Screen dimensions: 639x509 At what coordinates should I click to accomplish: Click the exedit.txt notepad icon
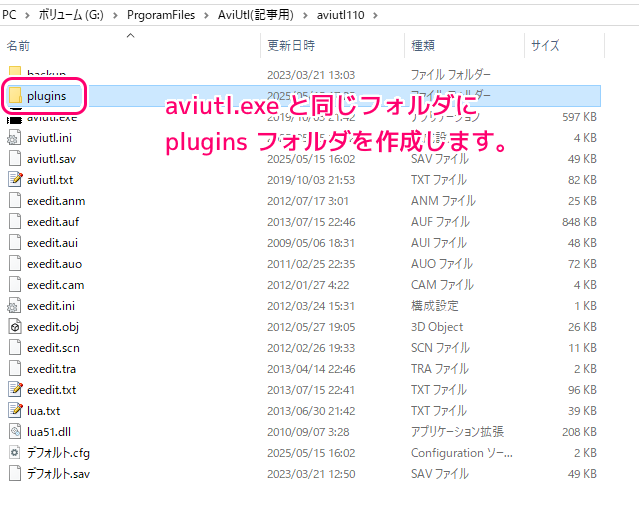coord(15,390)
